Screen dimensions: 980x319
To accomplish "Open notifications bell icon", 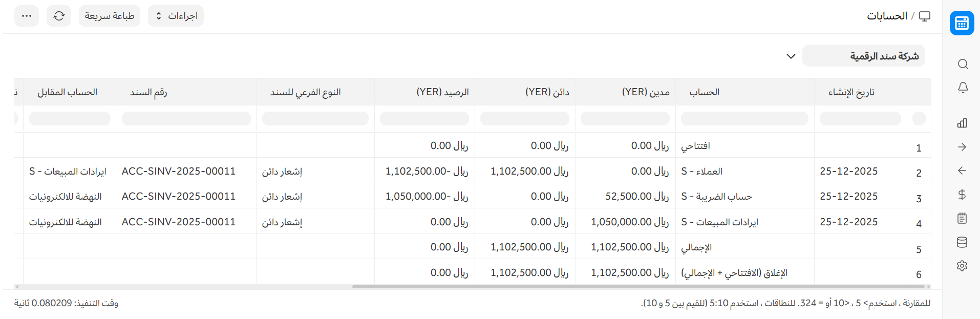I will pyautogui.click(x=963, y=88).
